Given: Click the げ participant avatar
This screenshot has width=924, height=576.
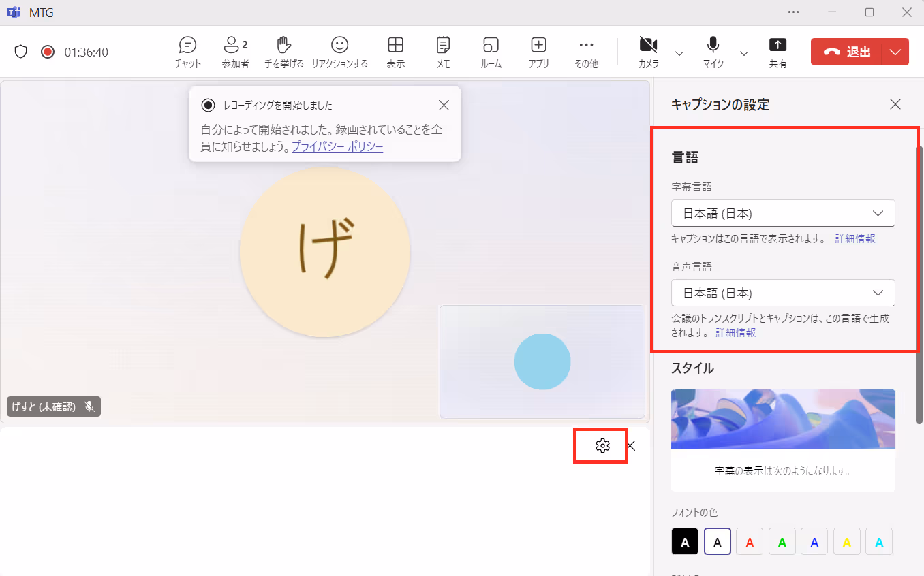Looking at the screenshot, I should point(325,252).
